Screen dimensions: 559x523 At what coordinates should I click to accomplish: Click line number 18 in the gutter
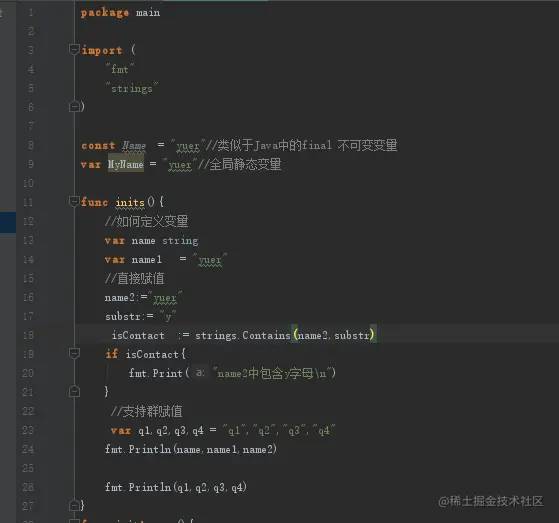point(28,335)
